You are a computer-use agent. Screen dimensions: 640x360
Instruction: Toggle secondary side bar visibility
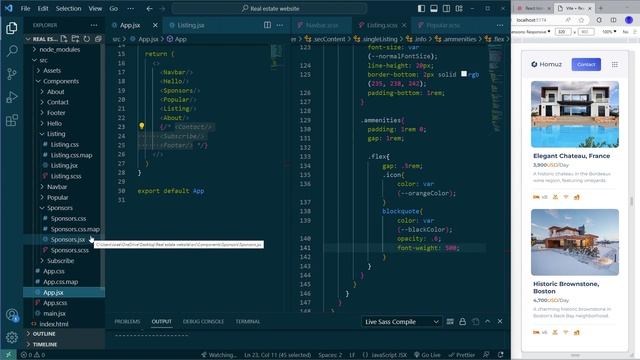tap(447, 8)
